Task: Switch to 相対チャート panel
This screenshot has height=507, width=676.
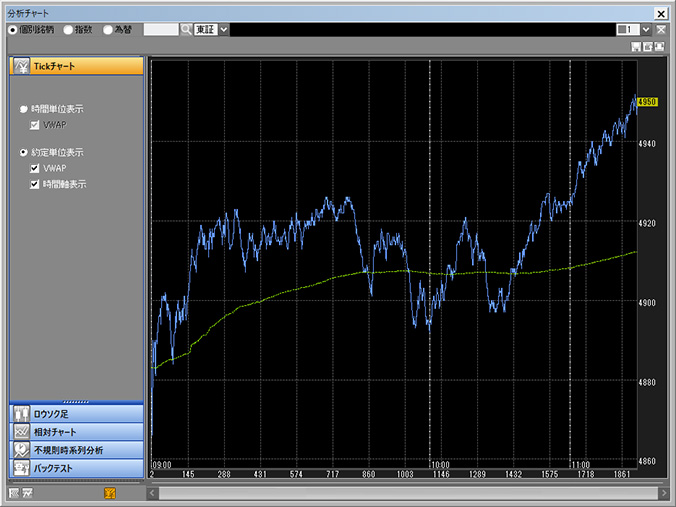Action: pos(76,432)
